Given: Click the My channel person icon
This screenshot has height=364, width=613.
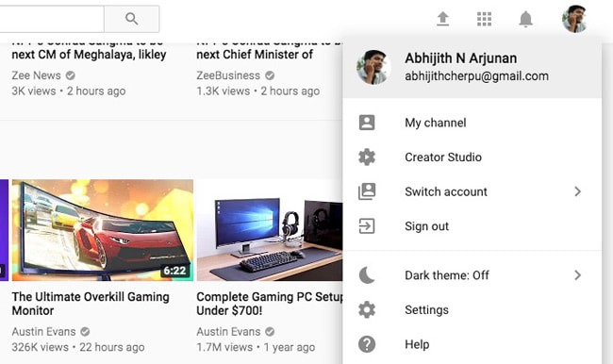Looking at the screenshot, I should [367, 123].
